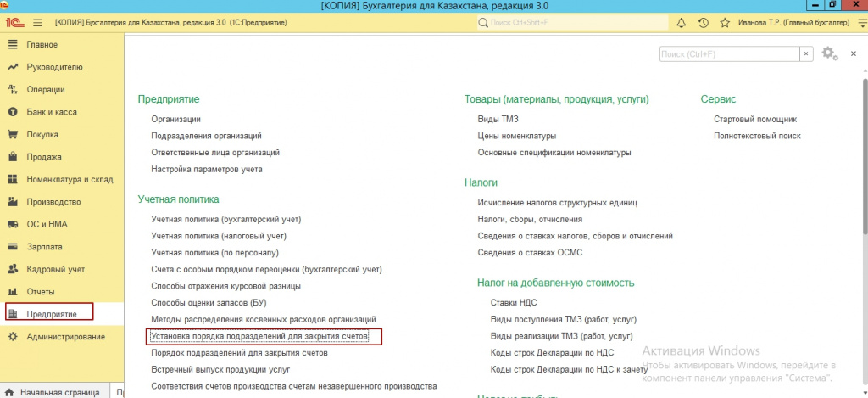Click the Отчеты bar chart icon

(x=14, y=292)
